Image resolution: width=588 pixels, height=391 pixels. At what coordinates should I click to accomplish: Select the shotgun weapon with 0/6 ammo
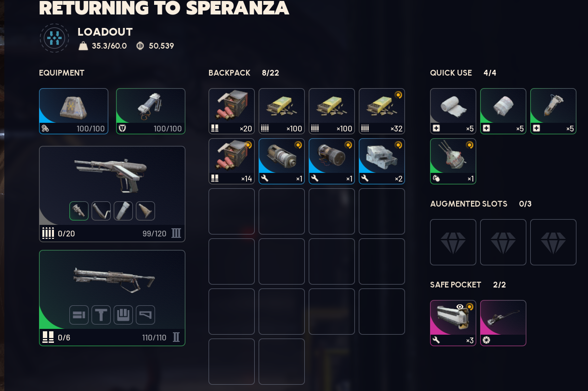[x=112, y=298]
